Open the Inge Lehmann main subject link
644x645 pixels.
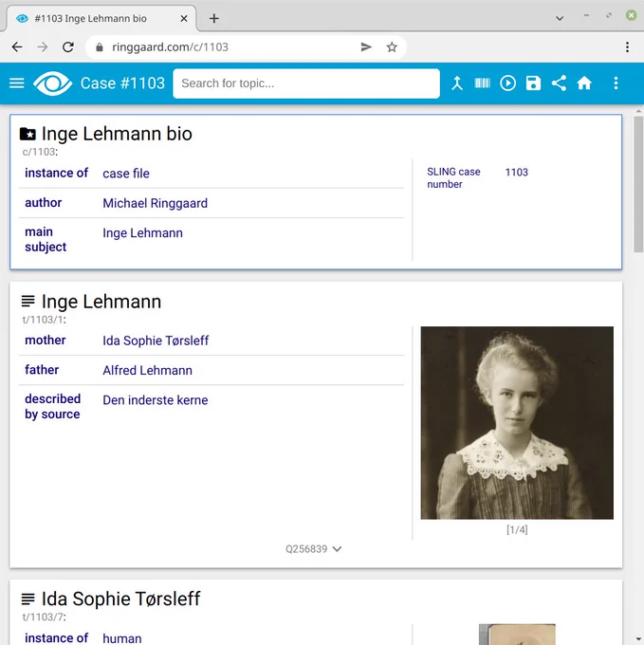click(x=142, y=232)
